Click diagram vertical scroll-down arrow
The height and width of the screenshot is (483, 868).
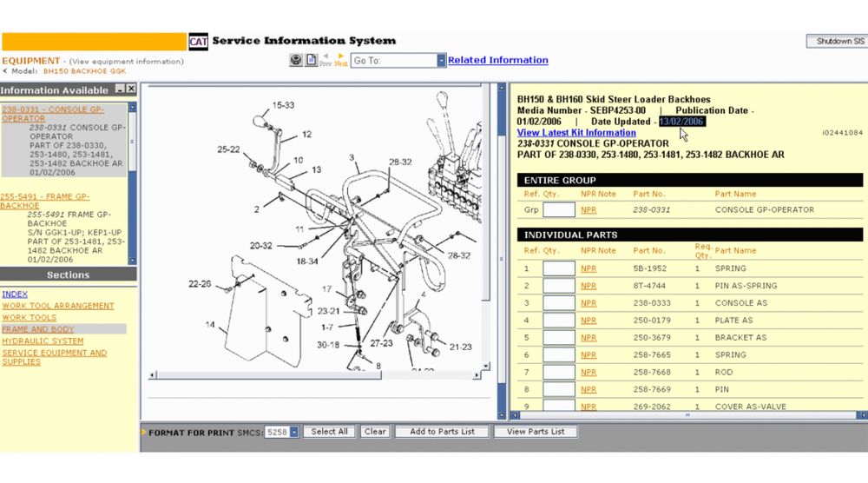point(486,366)
